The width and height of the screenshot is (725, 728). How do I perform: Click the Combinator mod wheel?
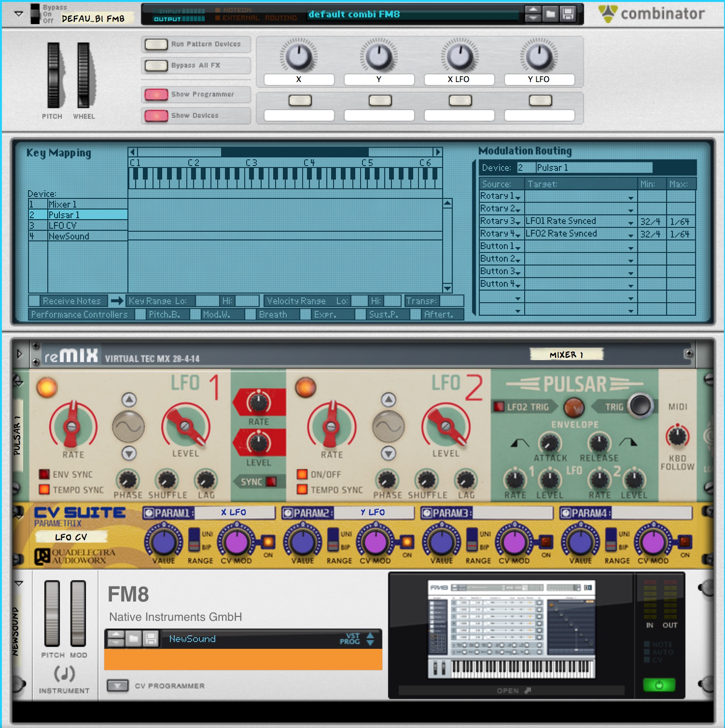click(x=84, y=75)
